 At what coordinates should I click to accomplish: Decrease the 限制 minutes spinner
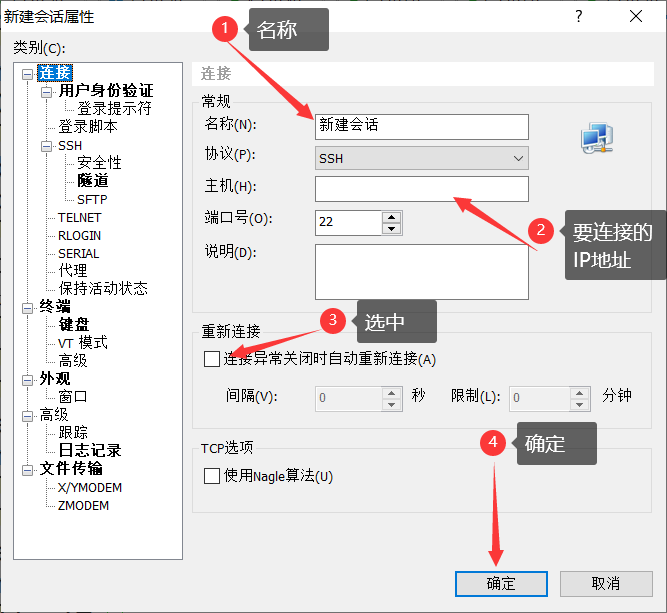(579, 405)
